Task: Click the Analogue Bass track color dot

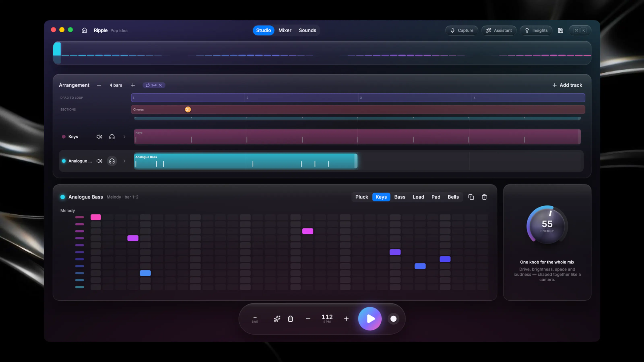Action: pyautogui.click(x=64, y=161)
